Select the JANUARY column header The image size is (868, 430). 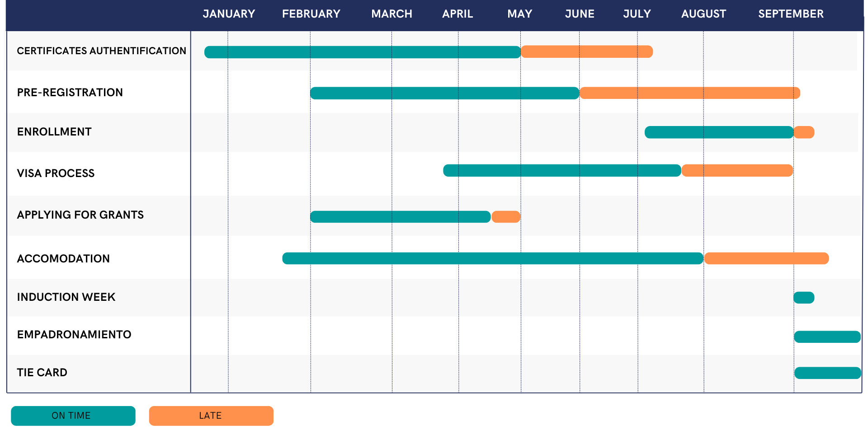click(229, 14)
